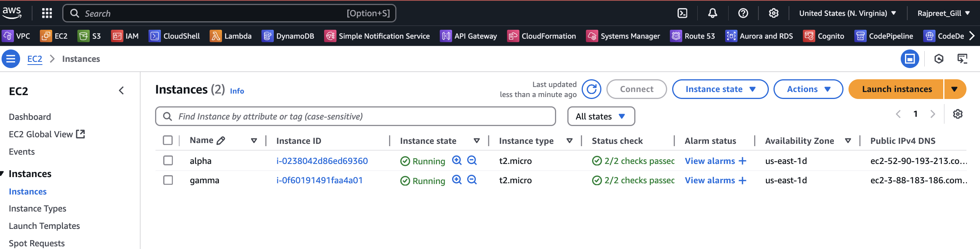Collapse the EC2 sidebar chevron

121,90
